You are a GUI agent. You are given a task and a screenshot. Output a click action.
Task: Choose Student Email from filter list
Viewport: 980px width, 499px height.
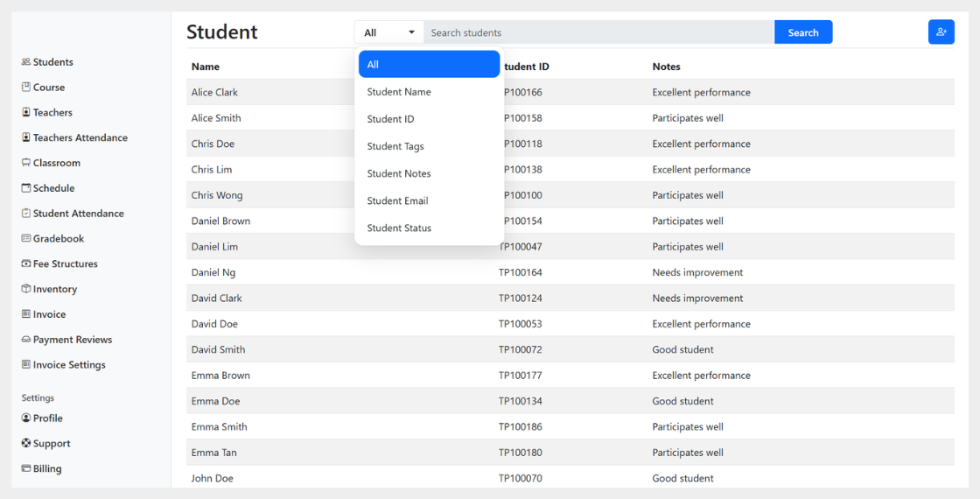[x=397, y=200]
